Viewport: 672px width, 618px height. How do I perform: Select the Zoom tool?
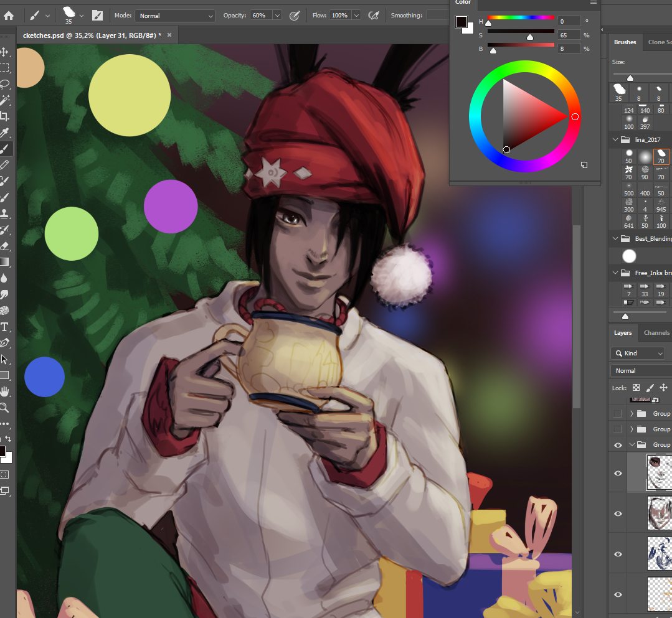[4, 408]
